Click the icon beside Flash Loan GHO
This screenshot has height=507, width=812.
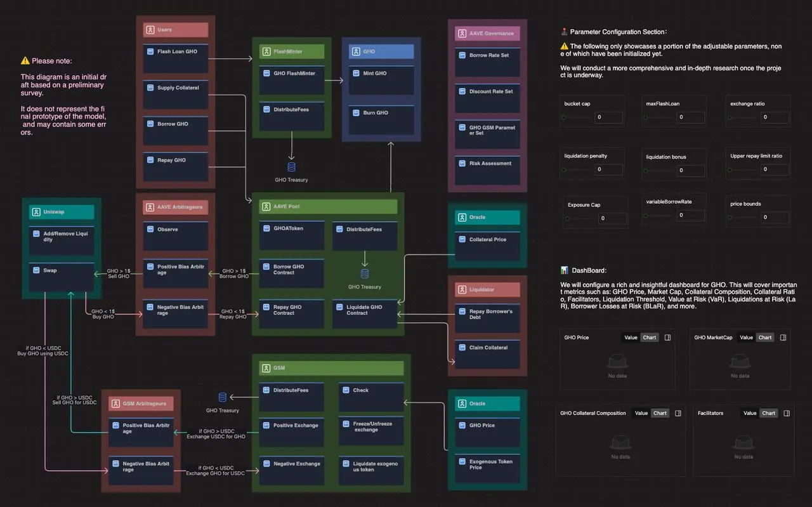(x=150, y=51)
